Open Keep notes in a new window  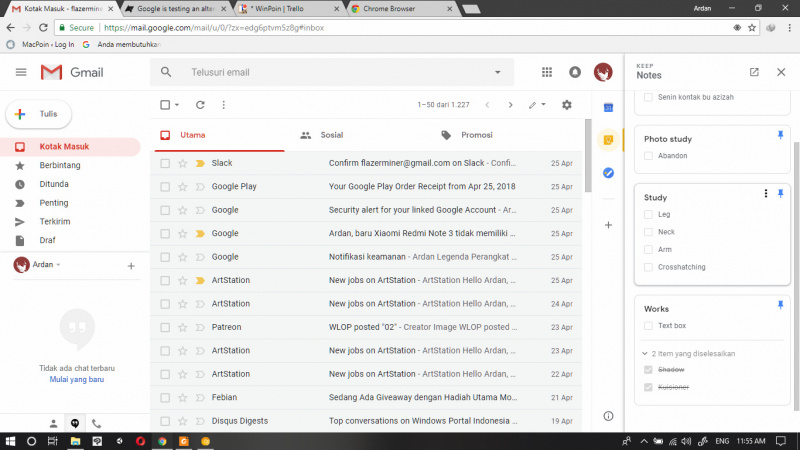[754, 72]
